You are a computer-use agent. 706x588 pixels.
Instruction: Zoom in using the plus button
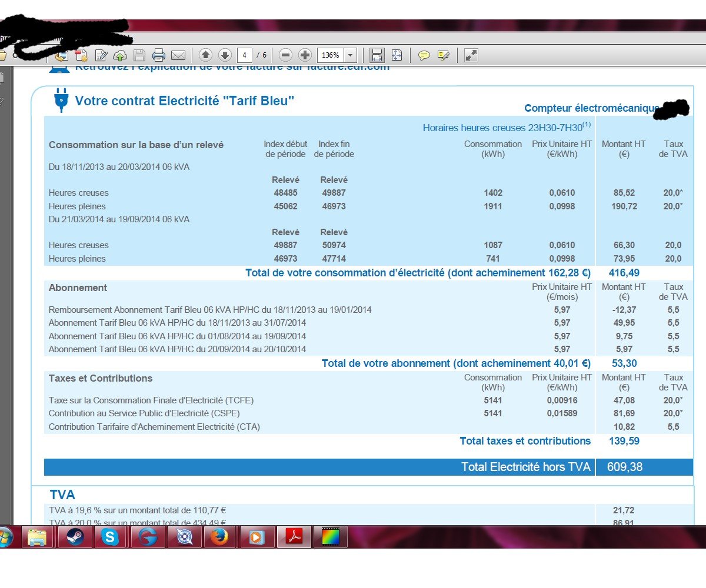(305, 55)
